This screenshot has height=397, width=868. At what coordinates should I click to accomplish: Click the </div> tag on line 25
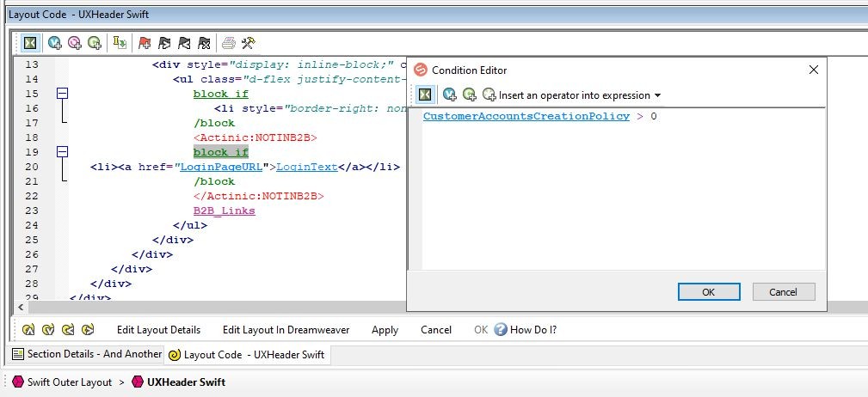[x=173, y=240]
